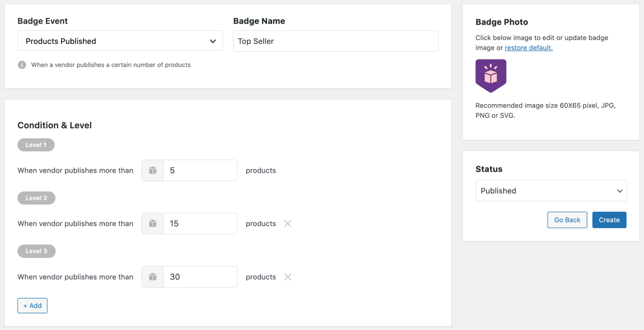This screenshot has height=330, width=644.
Task: Click the info icon below Badge Event
Action: 22,65
